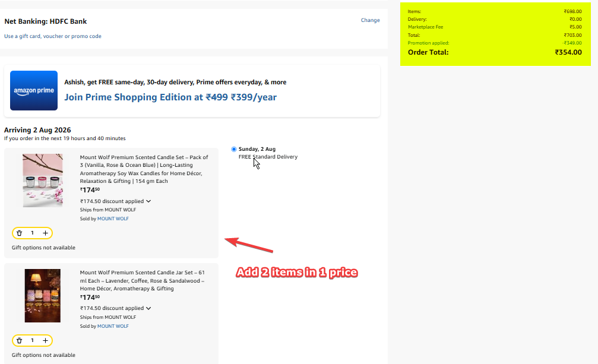
Task: Join Prime Shopping Edition at ₹399/year
Action: click(x=170, y=97)
